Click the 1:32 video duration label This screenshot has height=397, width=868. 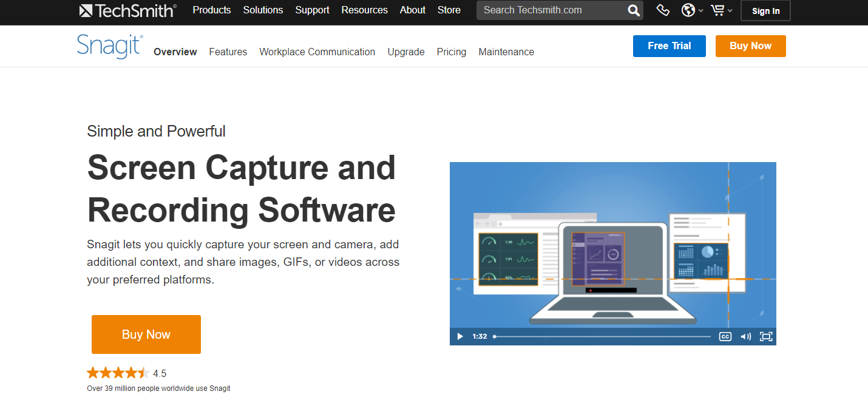point(480,336)
